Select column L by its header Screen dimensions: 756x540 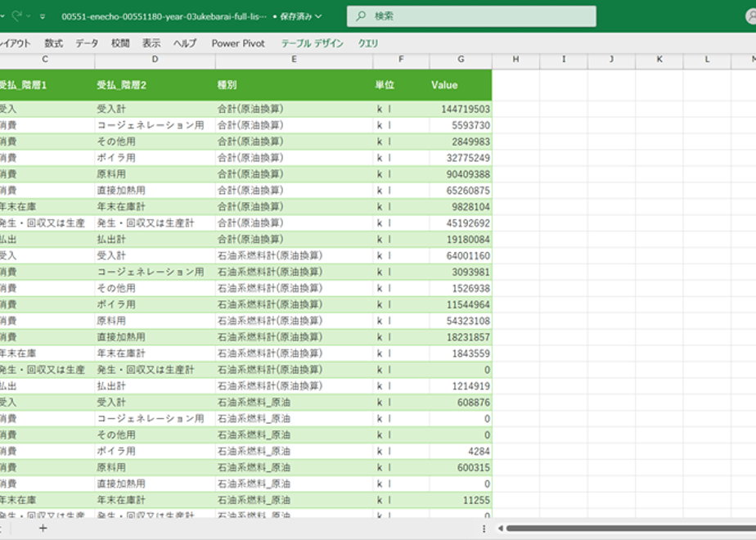point(707,59)
